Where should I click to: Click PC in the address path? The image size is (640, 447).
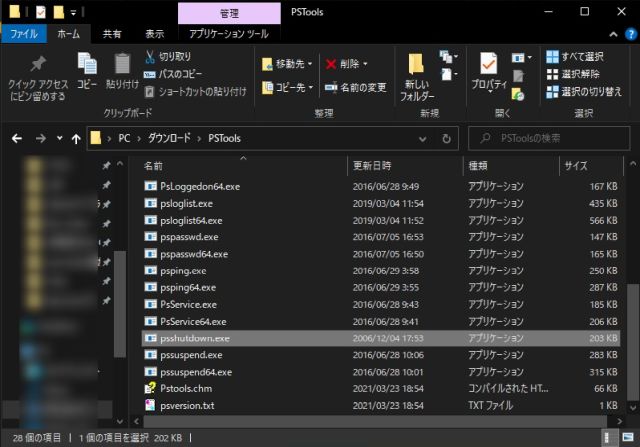tap(124, 138)
